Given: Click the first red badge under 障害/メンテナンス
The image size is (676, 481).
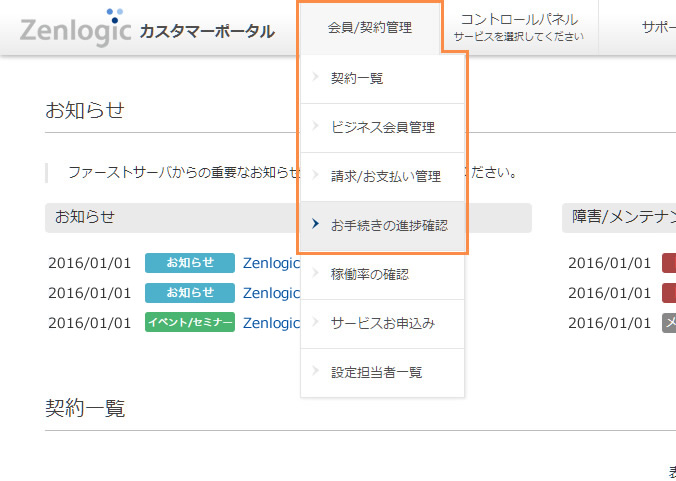Looking at the screenshot, I should coord(669,263).
